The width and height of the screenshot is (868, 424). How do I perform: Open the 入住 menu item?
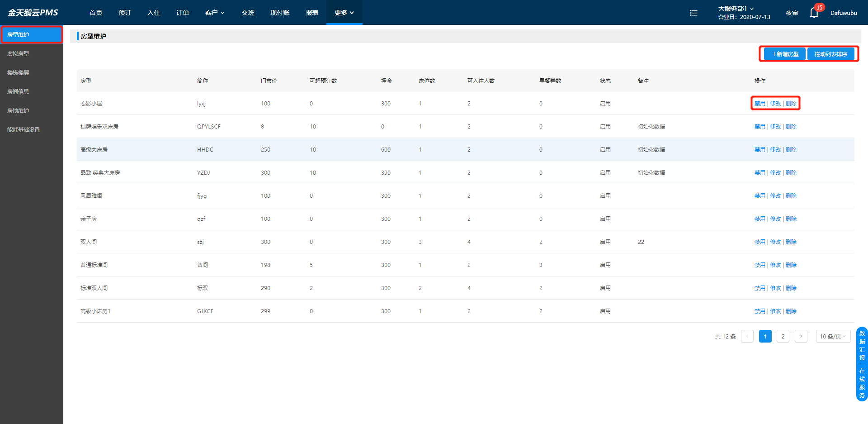click(154, 13)
